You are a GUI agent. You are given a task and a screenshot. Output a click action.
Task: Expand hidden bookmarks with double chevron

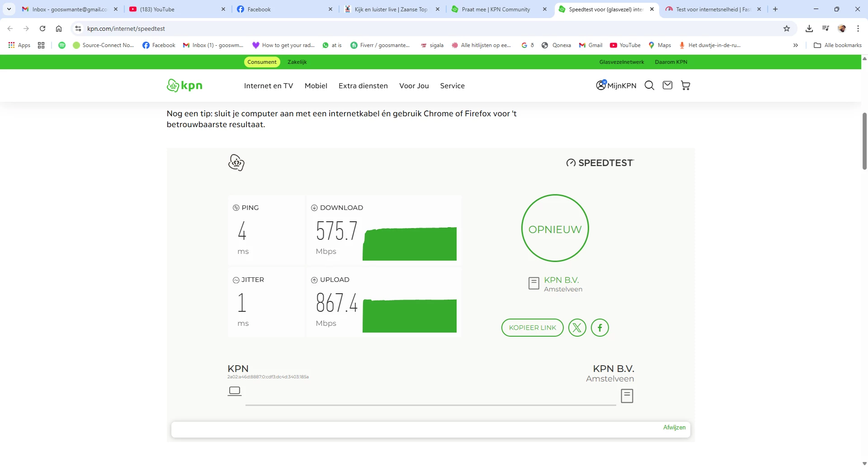point(796,45)
